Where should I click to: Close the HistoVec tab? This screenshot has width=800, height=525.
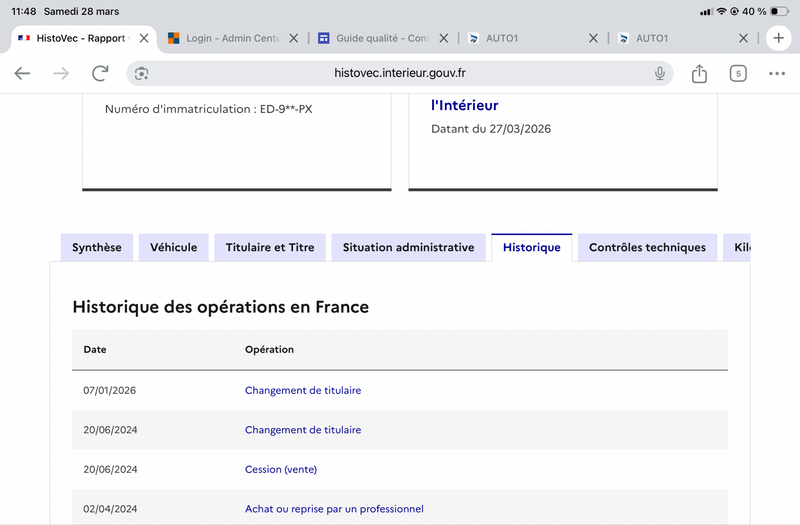[x=144, y=38]
